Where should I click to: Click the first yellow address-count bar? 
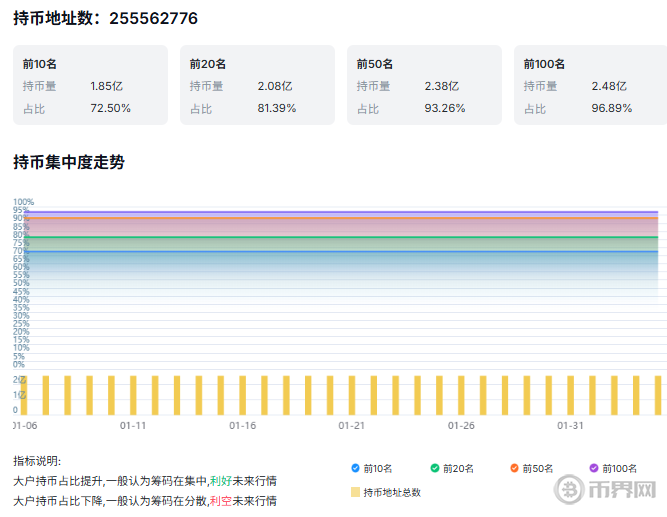pos(24,395)
